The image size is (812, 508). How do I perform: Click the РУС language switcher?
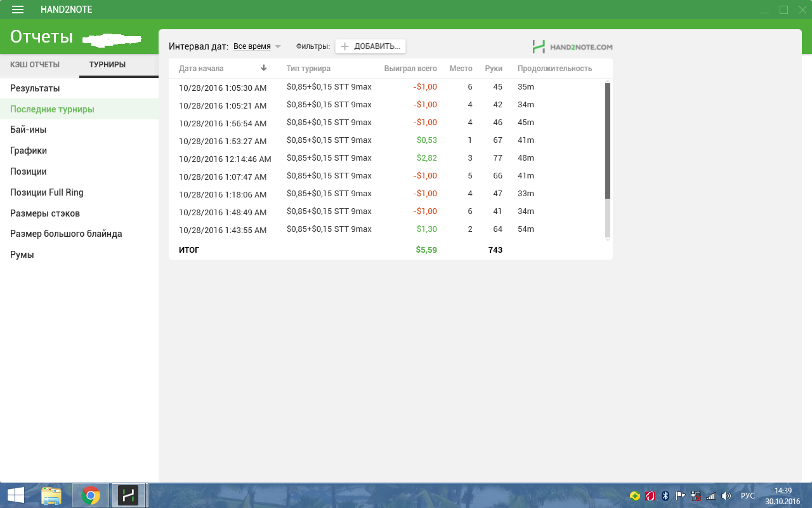[x=748, y=496]
